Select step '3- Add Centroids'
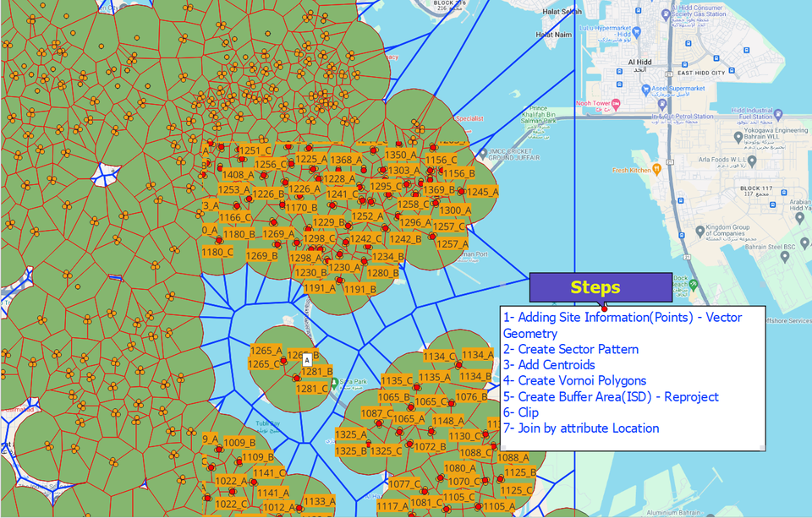 click(551, 365)
